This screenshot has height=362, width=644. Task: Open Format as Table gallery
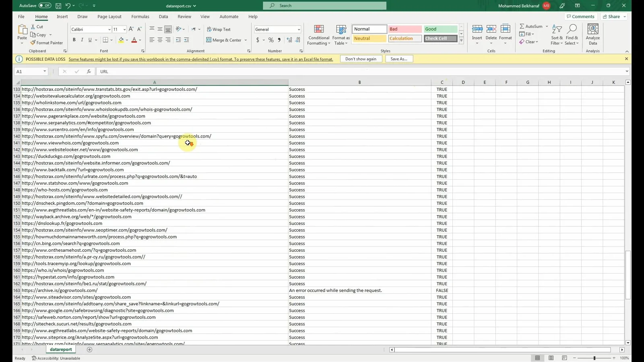point(341,35)
